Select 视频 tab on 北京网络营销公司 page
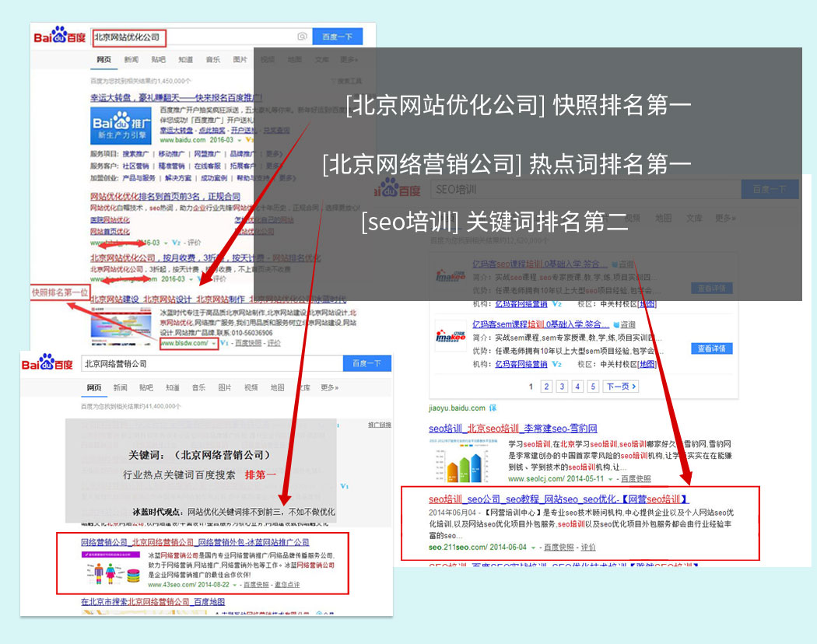 [251, 387]
